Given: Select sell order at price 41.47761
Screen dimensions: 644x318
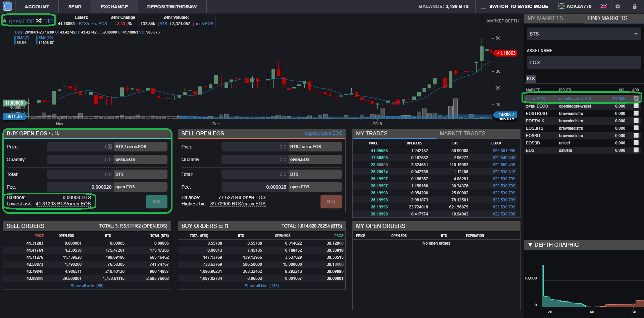Looking at the screenshot, I should click(87, 250).
